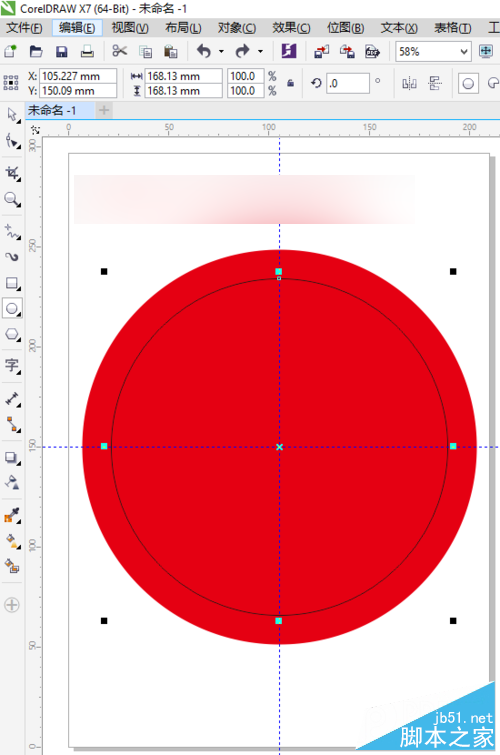The height and width of the screenshot is (755, 500).
Task: Select the Polygon tool
Action: (12, 334)
